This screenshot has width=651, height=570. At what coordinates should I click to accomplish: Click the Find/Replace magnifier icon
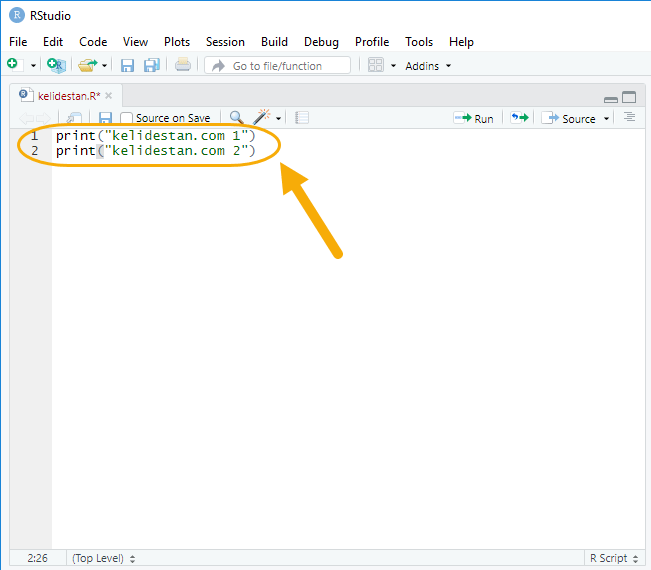tap(237, 117)
